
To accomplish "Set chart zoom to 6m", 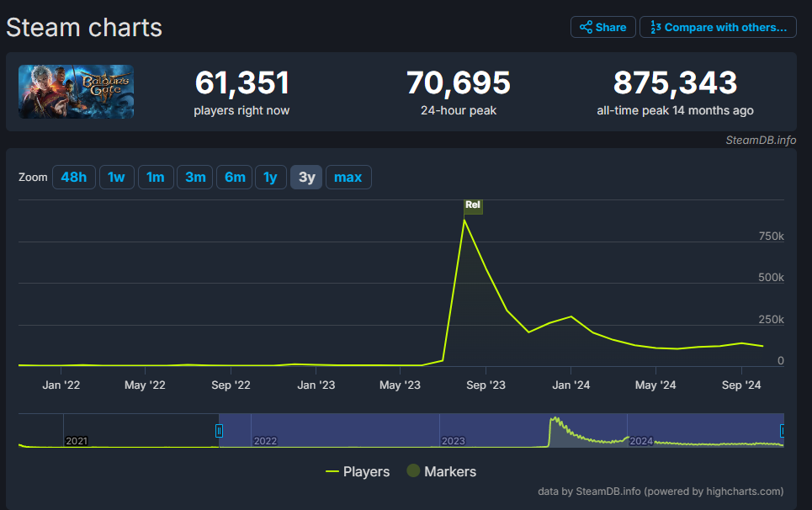I will [x=235, y=177].
